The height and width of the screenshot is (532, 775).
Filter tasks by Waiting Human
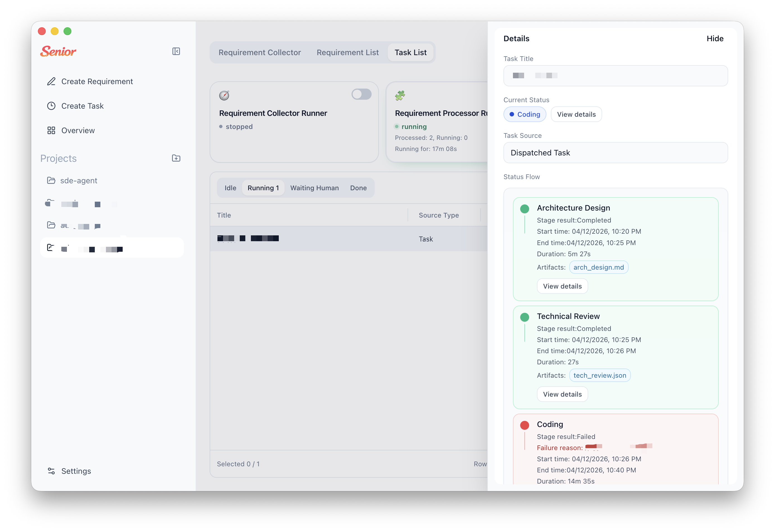tap(314, 188)
